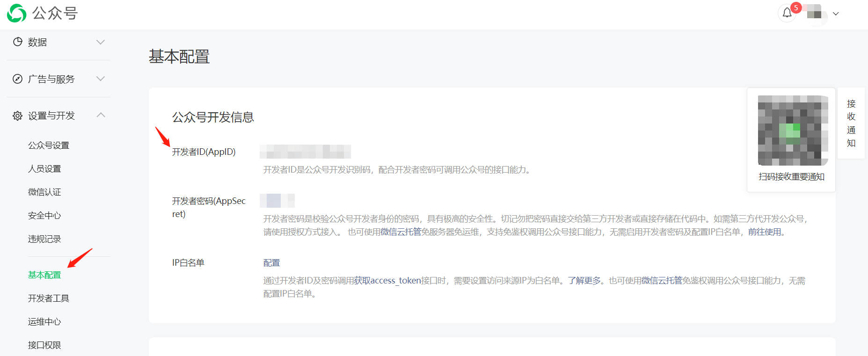Click the 扫码接收重要通知 QR code image
The width and height of the screenshot is (868, 356).
pyautogui.click(x=793, y=131)
